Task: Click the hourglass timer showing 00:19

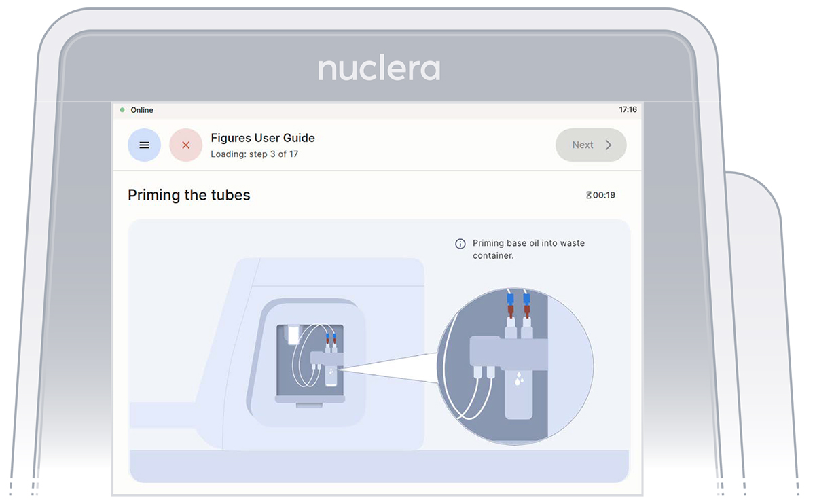Action: (600, 195)
